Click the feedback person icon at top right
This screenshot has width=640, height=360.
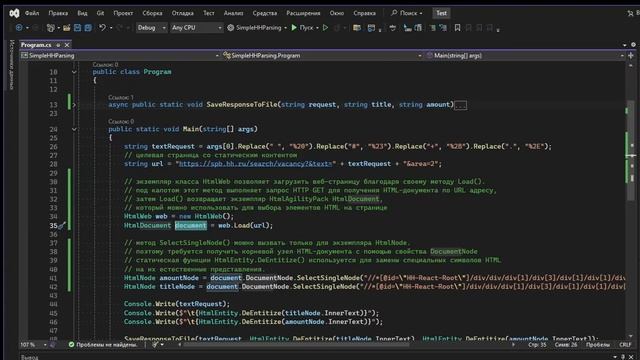pyautogui.click(x=630, y=13)
